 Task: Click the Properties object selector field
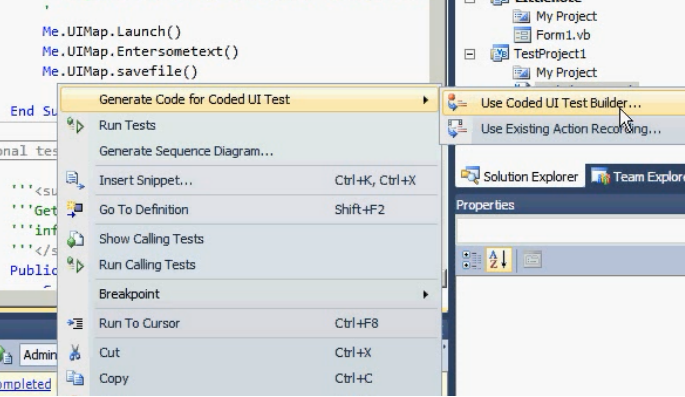click(x=571, y=230)
